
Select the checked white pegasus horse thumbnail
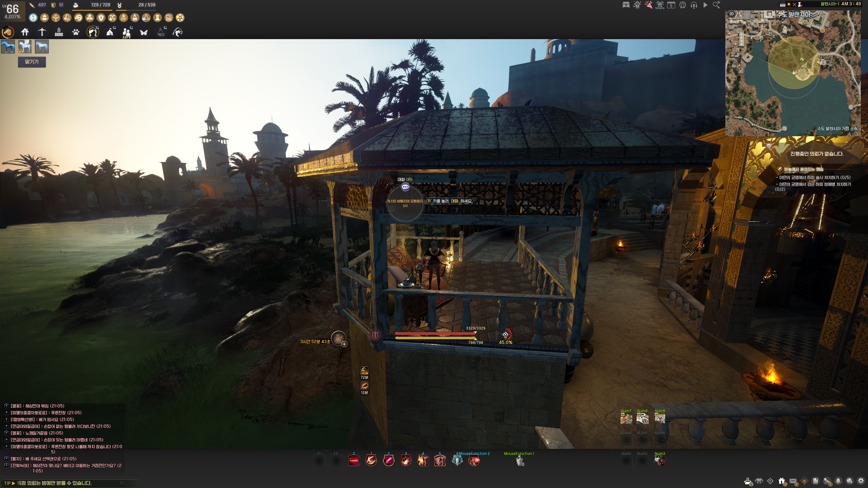(x=25, y=47)
